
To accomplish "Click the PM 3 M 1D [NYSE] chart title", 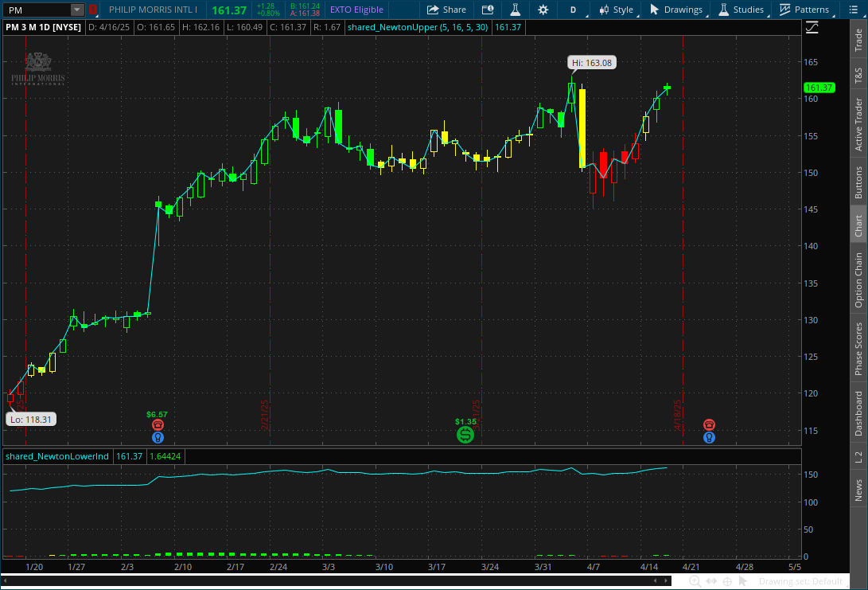I will click(x=43, y=27).
